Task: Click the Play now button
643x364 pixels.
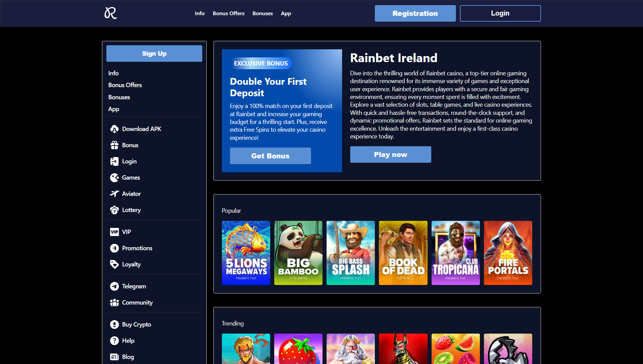Action: click(391, 155)
